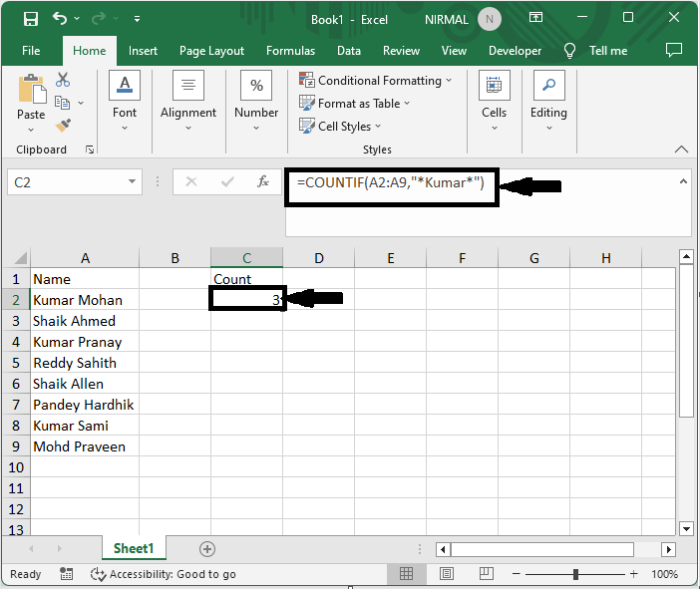Switch to Normal view
700x589 pixels.
pyautogui.click(x=406, y=573)
